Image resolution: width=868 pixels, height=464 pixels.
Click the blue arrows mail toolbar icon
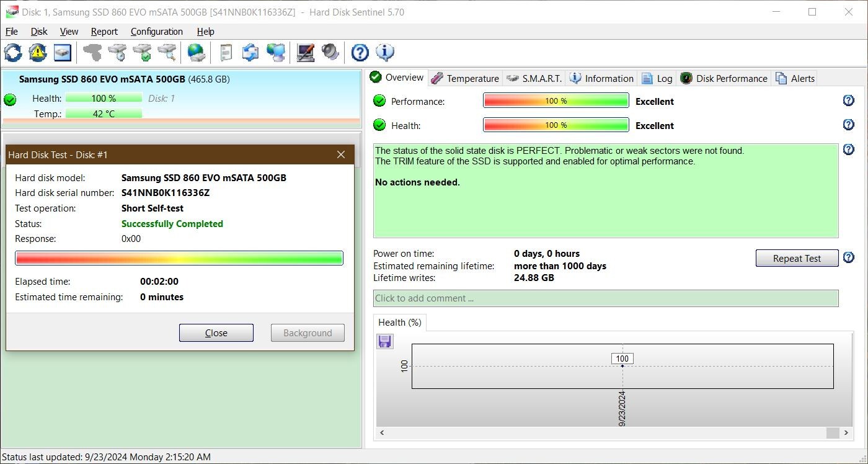pos(250,53)
